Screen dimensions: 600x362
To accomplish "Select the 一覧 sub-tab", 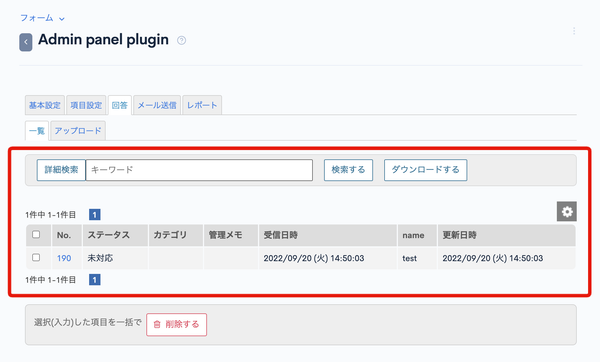I will (x=37, y=131).
